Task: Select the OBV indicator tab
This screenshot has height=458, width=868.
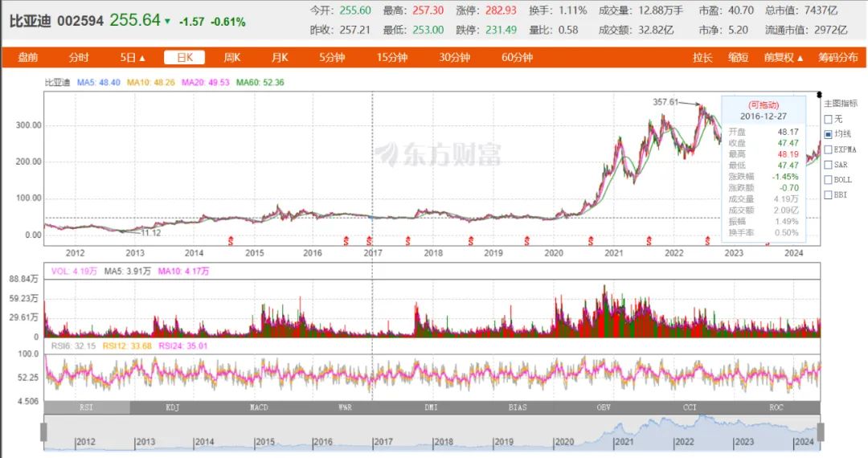Action: pos(604,407)
